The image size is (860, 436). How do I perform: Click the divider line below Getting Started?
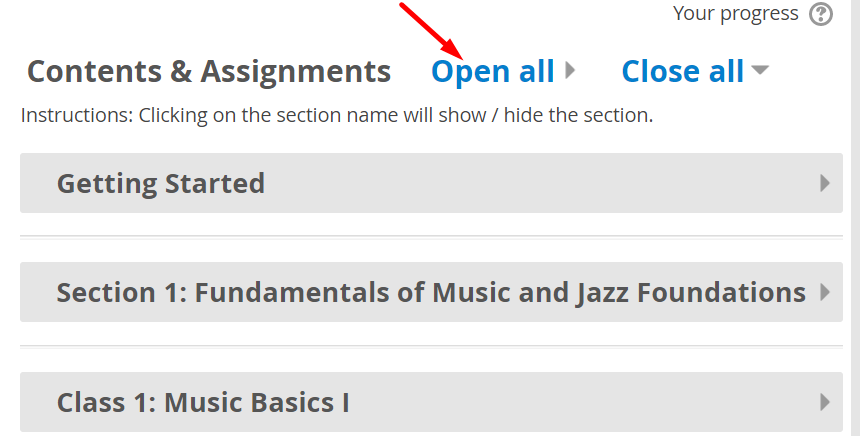[431, 237]
